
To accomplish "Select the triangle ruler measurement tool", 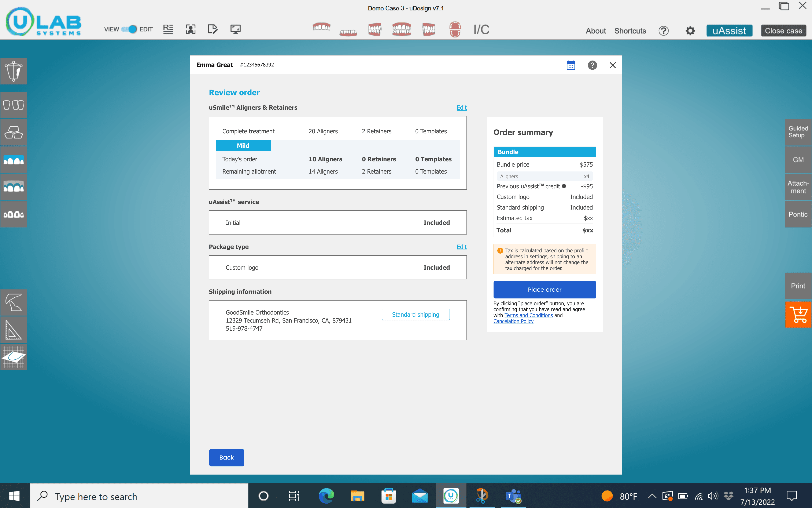I will [14, 330].
